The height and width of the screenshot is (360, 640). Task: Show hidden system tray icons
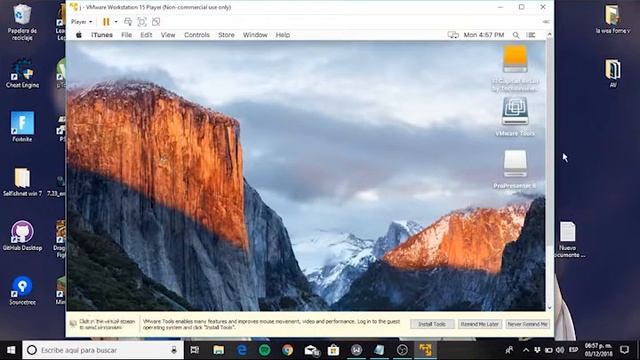pos(526,350)
